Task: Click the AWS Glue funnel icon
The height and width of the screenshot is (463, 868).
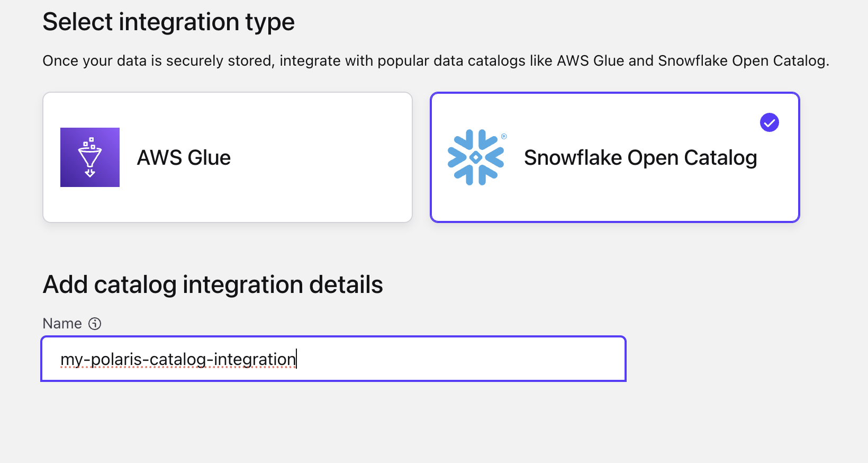Action: (x=90, y=157)
